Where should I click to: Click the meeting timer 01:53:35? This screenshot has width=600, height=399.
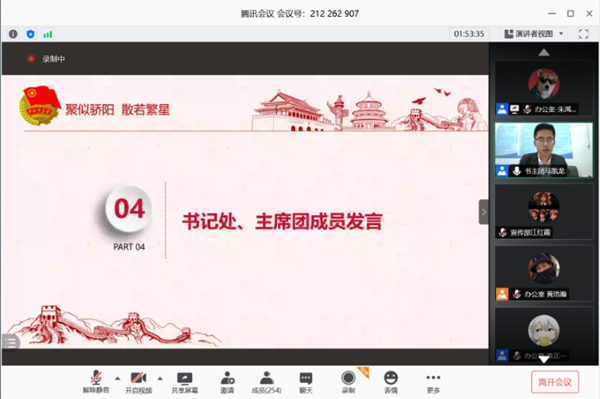(469, 34)
